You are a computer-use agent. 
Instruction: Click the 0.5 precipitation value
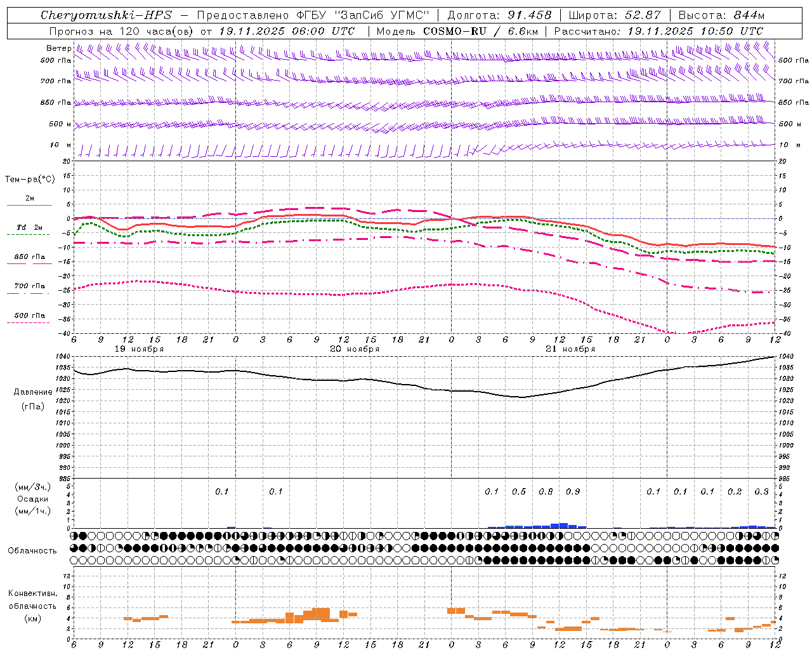[519, 492]
